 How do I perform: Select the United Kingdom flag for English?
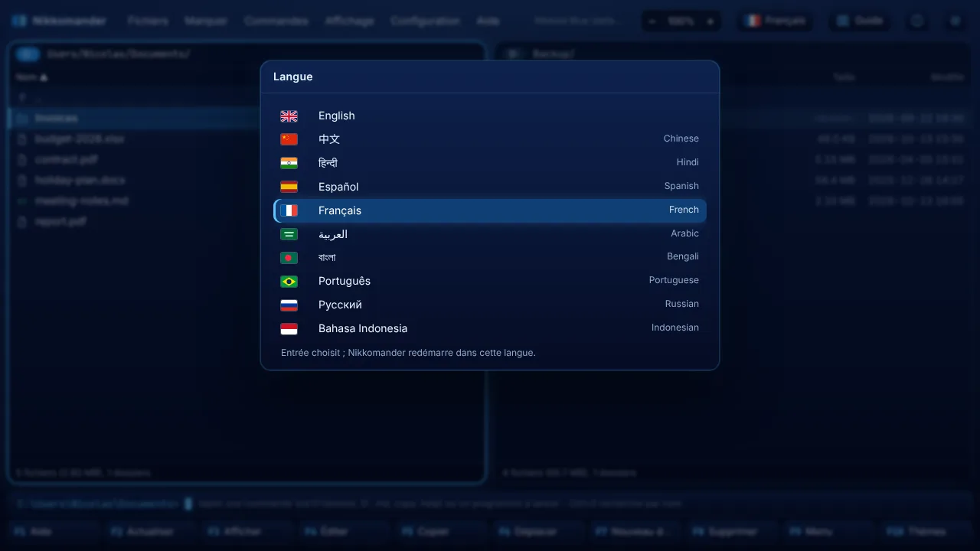[289, 116]
